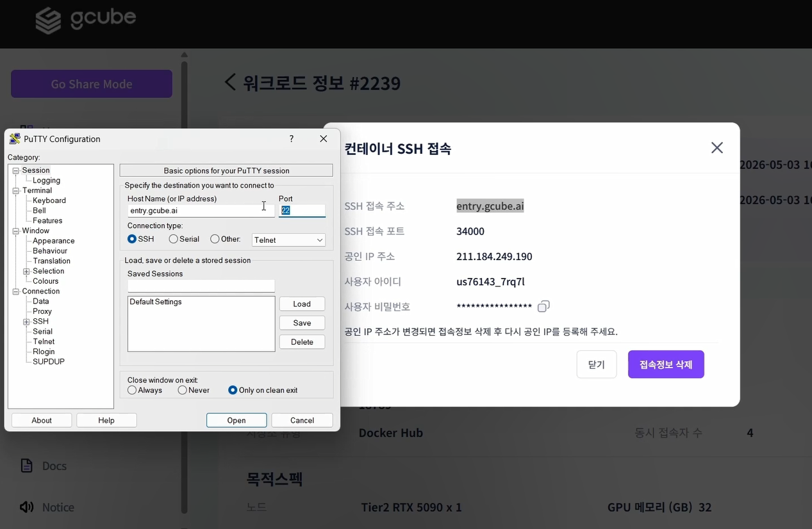Click the Help button in PuTTY
Viewport: 812px width, 529px height.
pyautogui.click(x=106, y=420)
